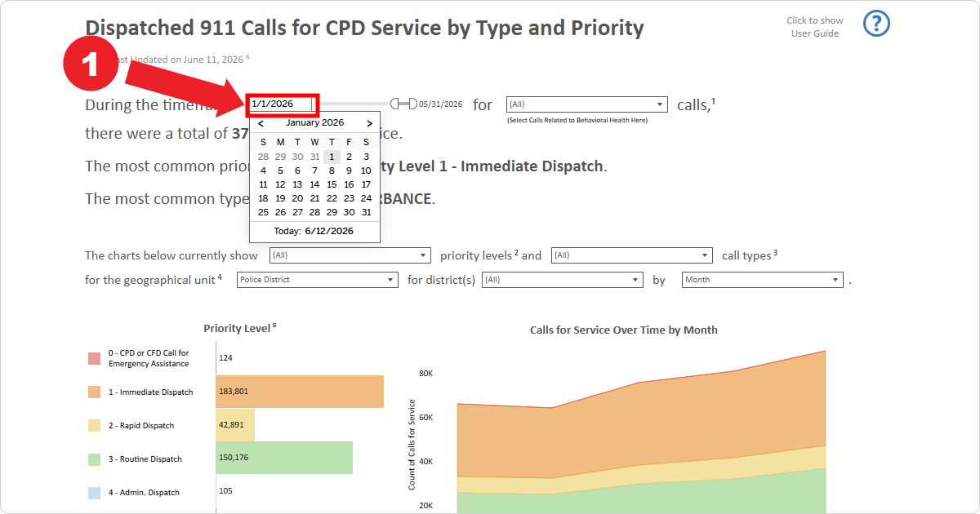The width and height of the screenshot is (980, 514).
Task: Click the '4 - Admin. Dispatch' legend label
Action: (x=144, y=493)
